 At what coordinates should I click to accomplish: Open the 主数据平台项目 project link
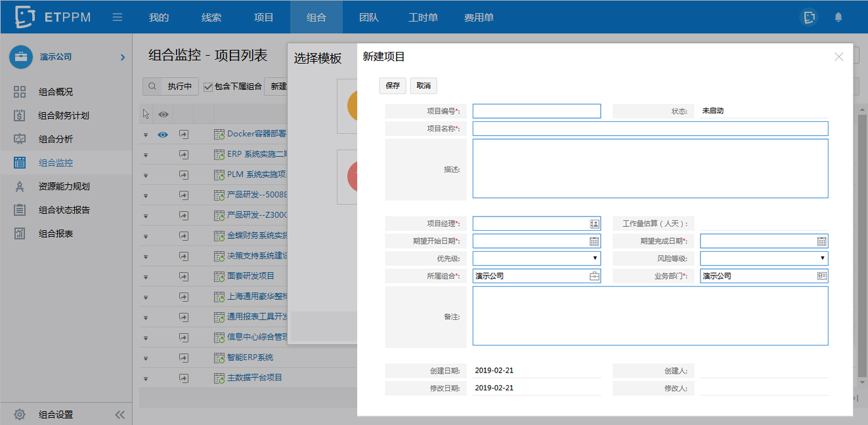point(255,378)
